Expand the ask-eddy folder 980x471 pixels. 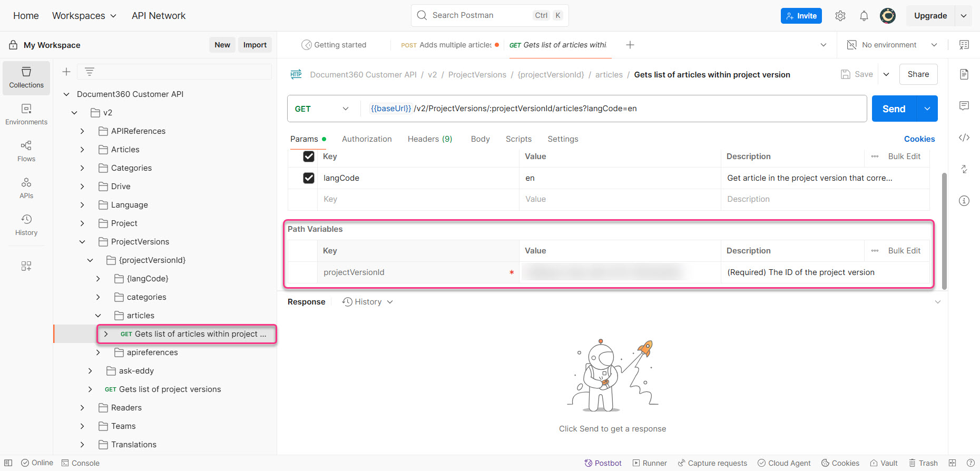(x=90, y=371)
